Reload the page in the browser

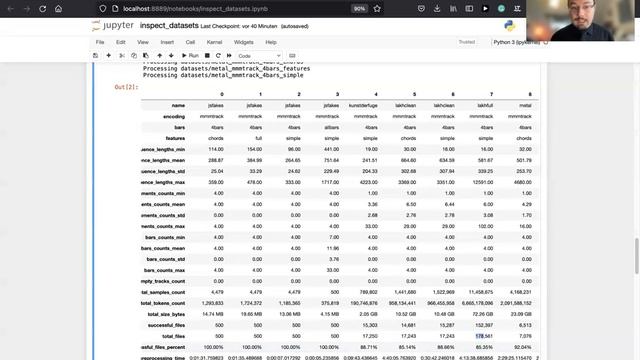click(x=42, y=9)
